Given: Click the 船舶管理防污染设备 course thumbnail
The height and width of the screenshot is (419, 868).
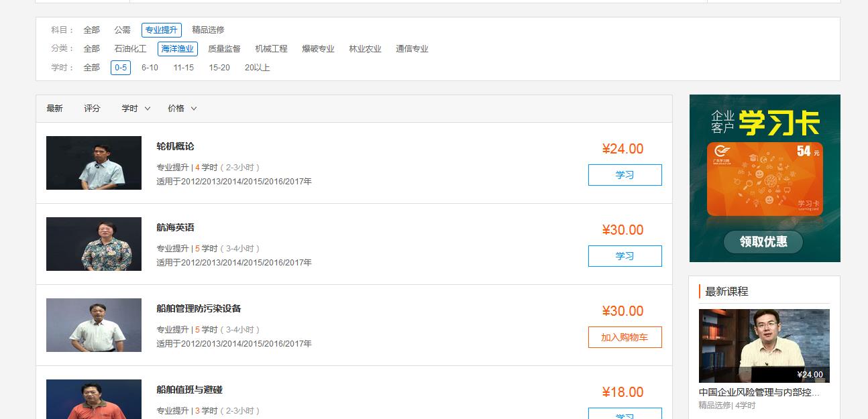Looking at the screenshot, I should pyautogui.click(x=94, y=325).
